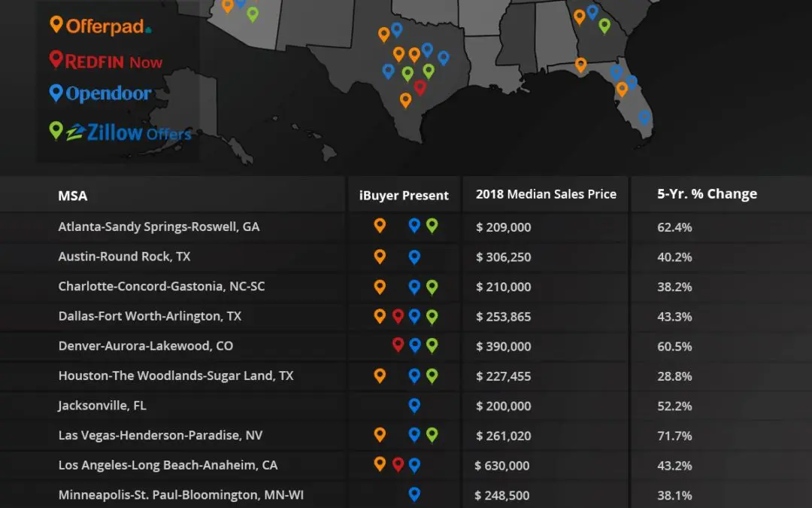Select the green pin in Denver row
Screen dimensions: 812x508
click(432, 345)
